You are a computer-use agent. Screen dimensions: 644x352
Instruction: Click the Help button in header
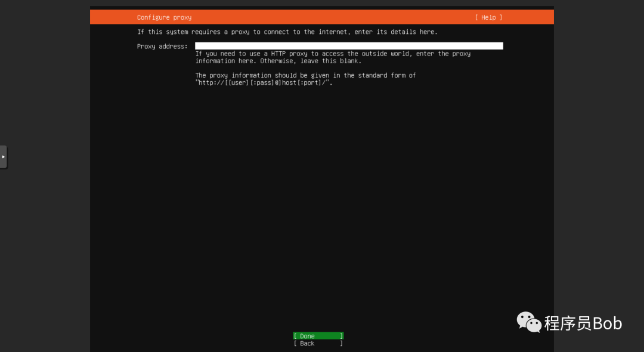488,17
